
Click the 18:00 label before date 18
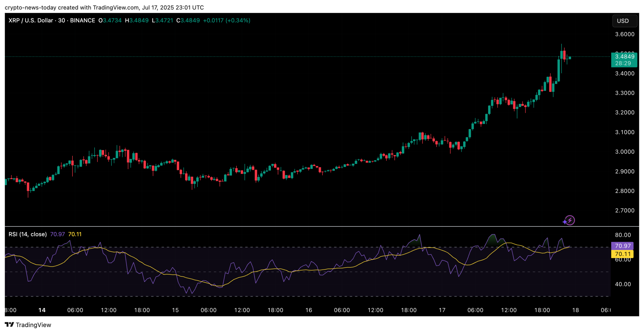coord(542,310)
